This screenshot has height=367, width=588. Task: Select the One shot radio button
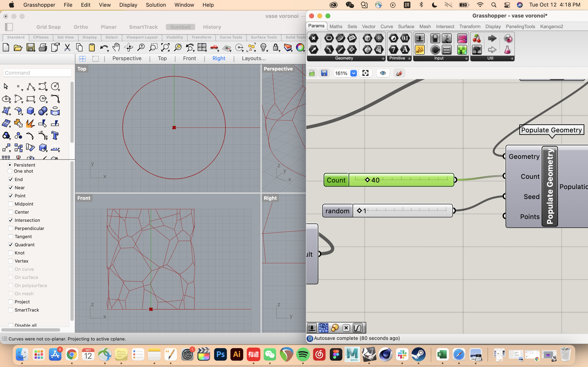[x=10, y=171]
